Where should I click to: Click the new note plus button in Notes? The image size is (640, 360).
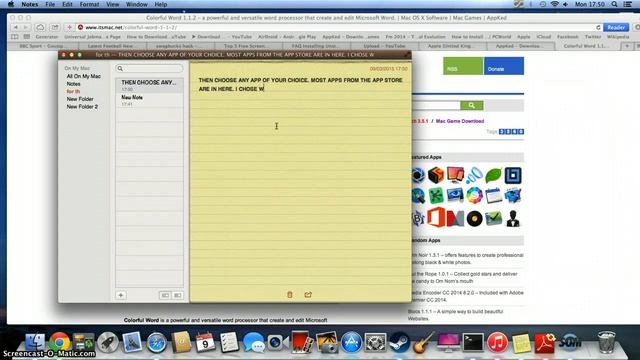[x=121, y=295]
